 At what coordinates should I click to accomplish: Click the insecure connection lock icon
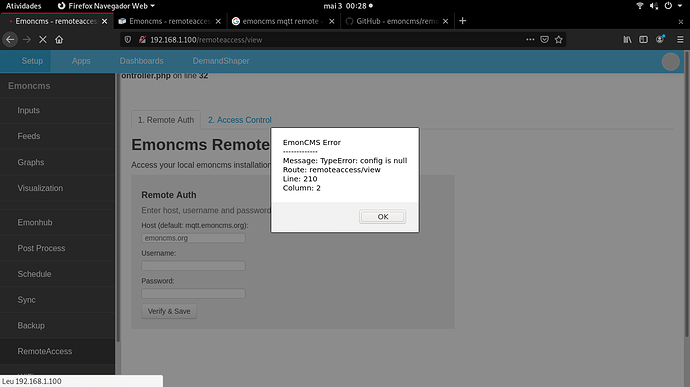142,40
